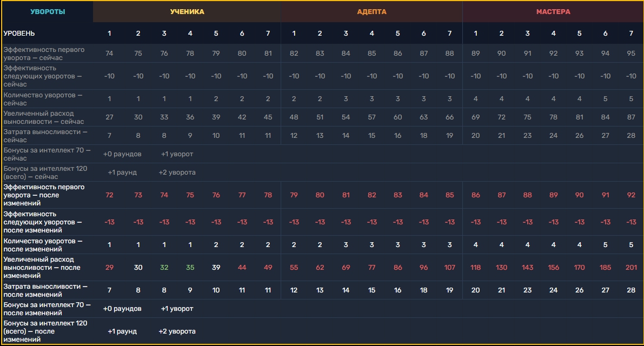Click the grey value 42

tap(242, 117)
